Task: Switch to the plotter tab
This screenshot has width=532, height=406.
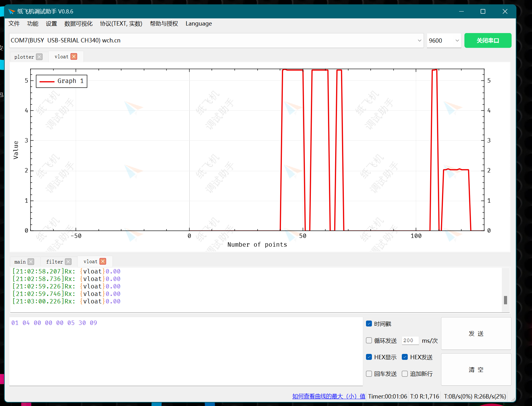Action: (x=24, y=57)
